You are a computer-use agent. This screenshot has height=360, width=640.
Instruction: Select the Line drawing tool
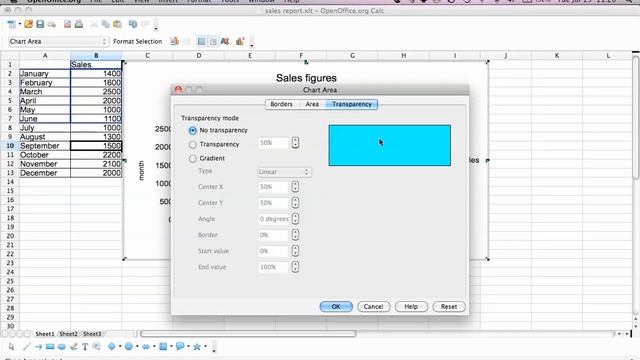click(27, 347)
